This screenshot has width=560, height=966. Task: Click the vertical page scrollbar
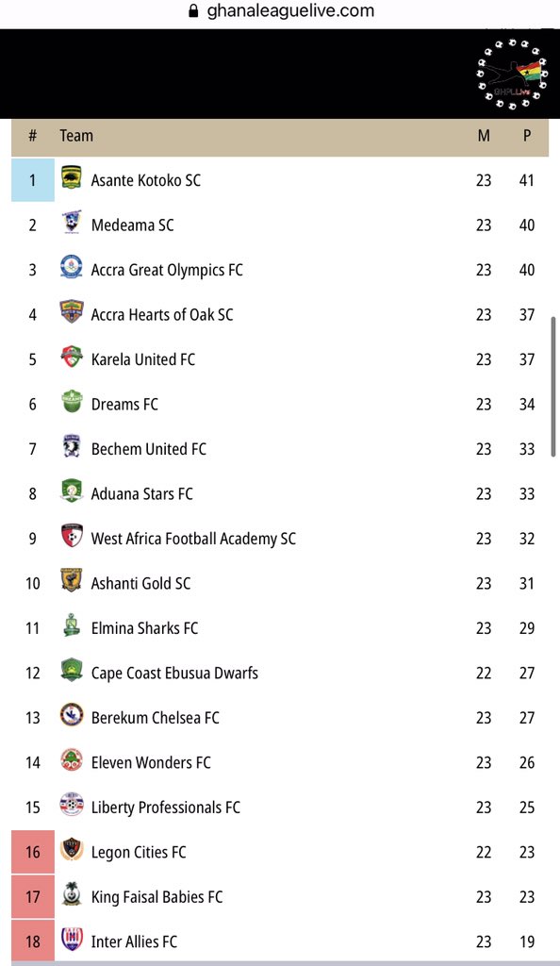click(x=553, y=386)
